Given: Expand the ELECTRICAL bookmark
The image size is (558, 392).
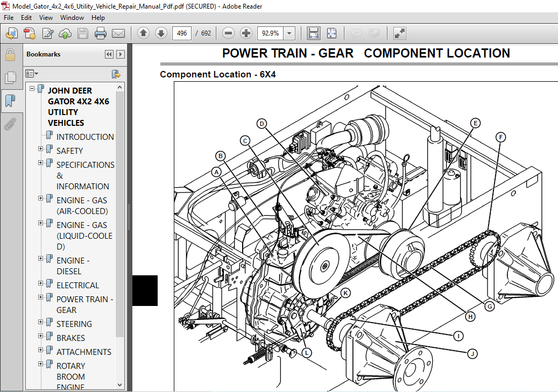Looking at the screenshot, I should coord(40,283).
